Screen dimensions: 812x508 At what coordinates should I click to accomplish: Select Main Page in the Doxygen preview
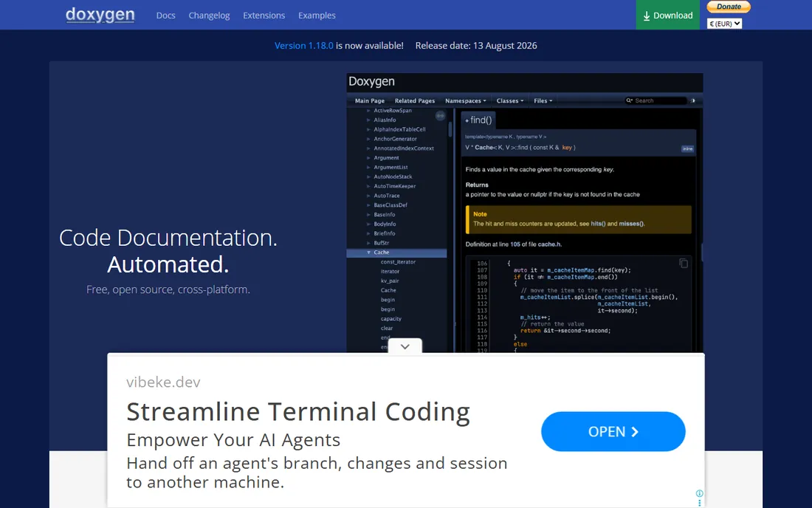pyautogui.click(x=370, y=101)
